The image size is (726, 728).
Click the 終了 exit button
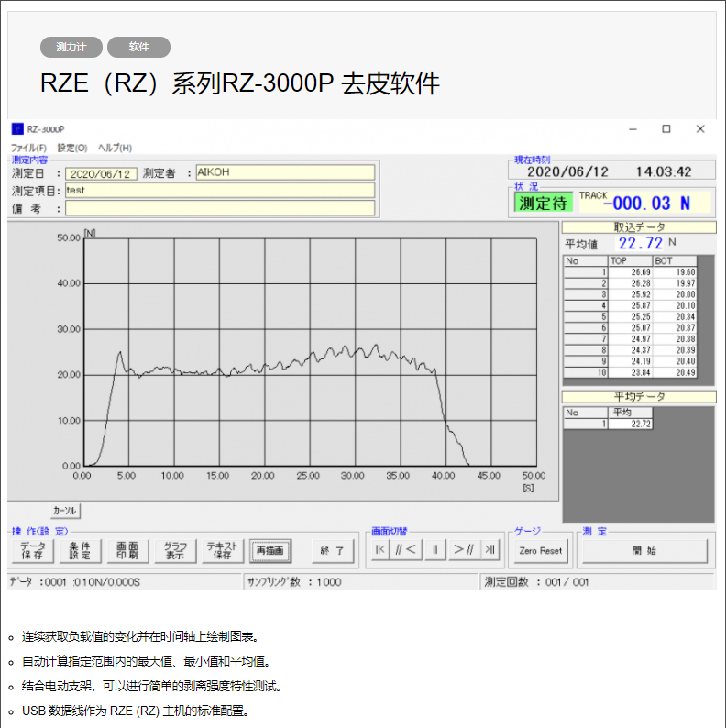pyautogui.click(x=333, y=551)
